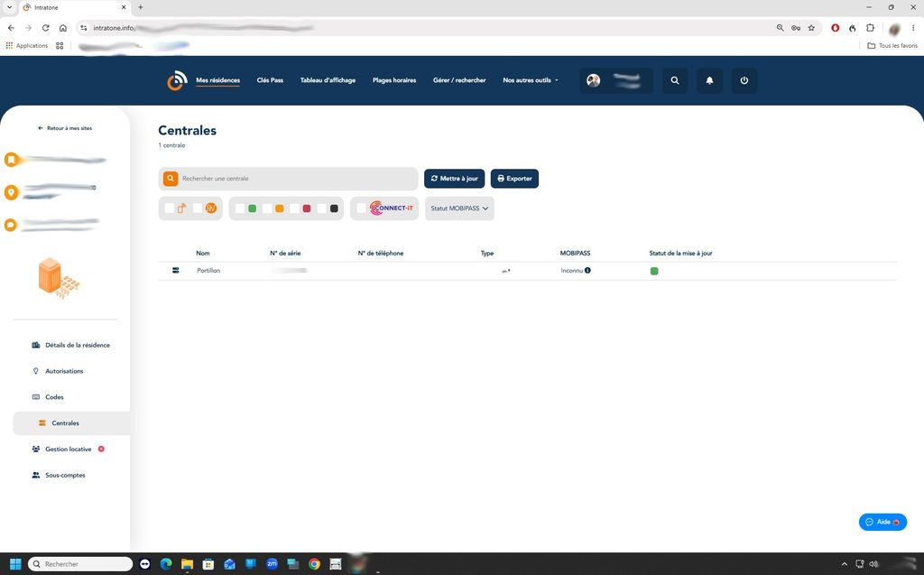Click the green update status square for Portillon

tap(654, 272)
